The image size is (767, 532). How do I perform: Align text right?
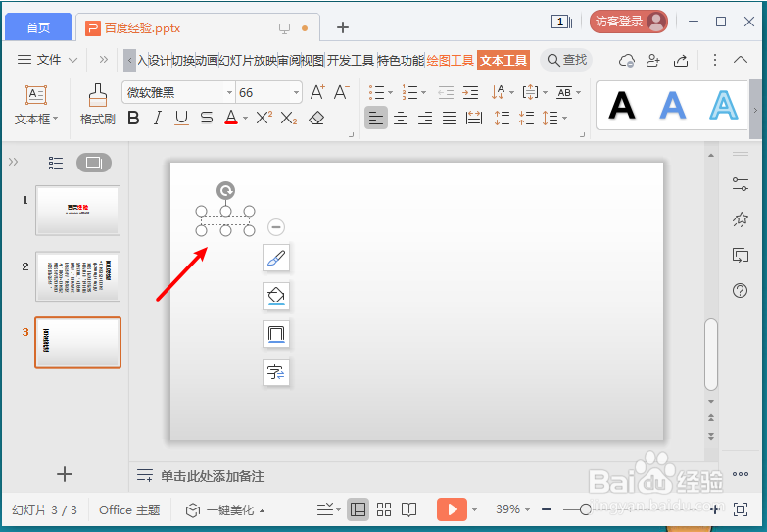point(425,118)
